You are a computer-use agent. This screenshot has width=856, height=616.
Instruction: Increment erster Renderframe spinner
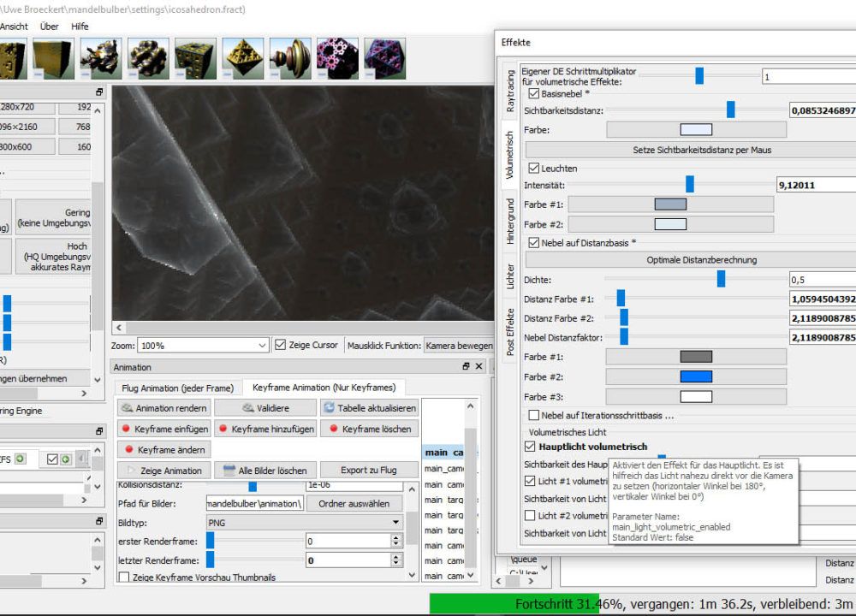point(396,537)
